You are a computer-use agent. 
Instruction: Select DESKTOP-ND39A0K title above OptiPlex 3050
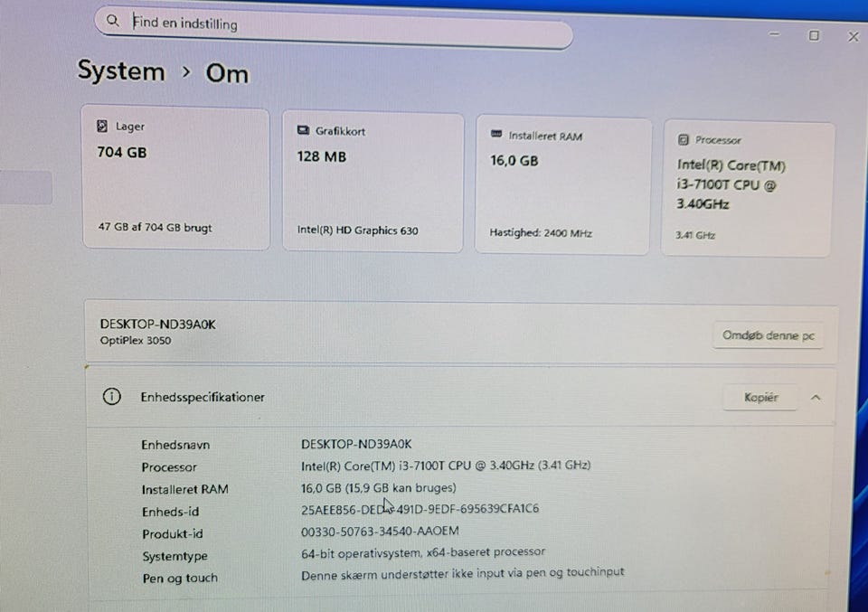157,325
